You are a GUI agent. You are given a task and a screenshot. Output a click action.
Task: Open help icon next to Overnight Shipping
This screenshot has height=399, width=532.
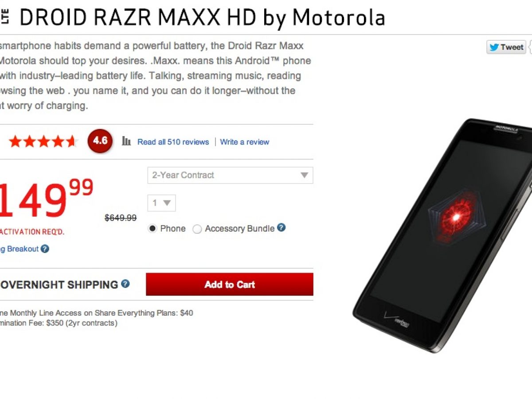coord(125,284)
